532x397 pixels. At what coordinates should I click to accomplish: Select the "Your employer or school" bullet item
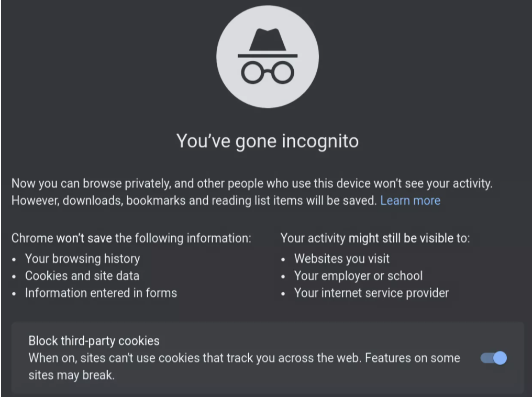point(358,275)
